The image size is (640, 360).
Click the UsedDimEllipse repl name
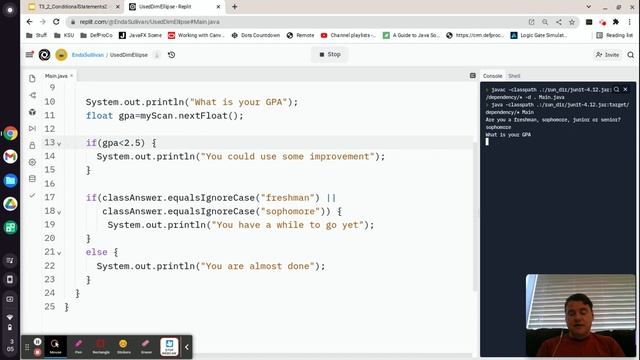click(x=129, y=55)
